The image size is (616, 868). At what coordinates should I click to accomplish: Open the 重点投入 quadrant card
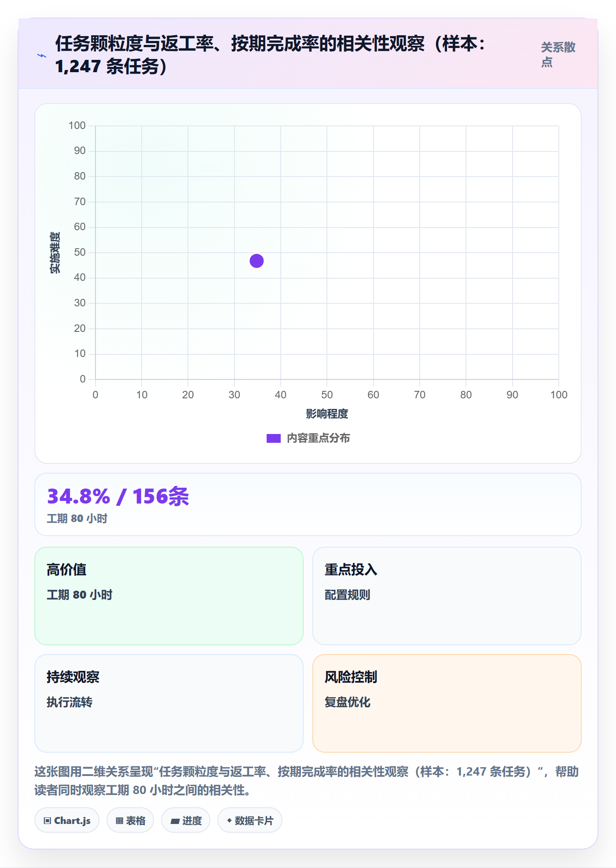447,596
